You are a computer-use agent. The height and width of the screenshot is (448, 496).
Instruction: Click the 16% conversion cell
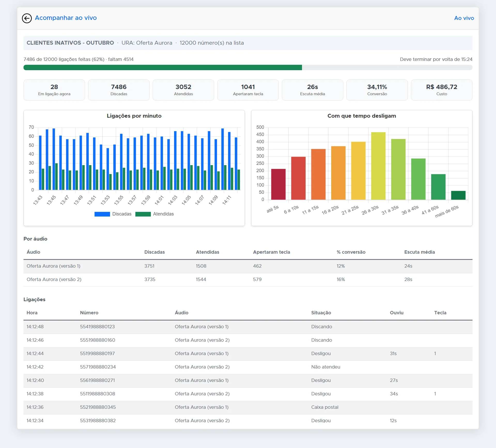coord(341,279)
